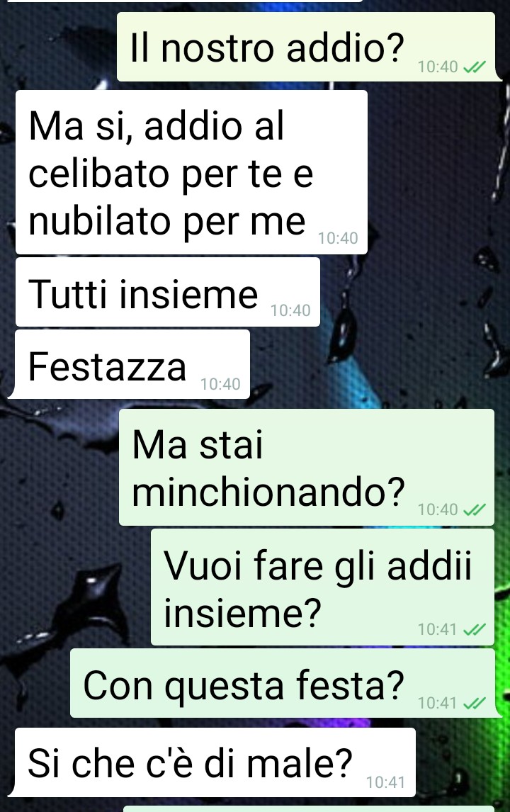
Task: Tap the double ticks next to "Vuoi fare gli addii insieme?"
Action: 474,629
